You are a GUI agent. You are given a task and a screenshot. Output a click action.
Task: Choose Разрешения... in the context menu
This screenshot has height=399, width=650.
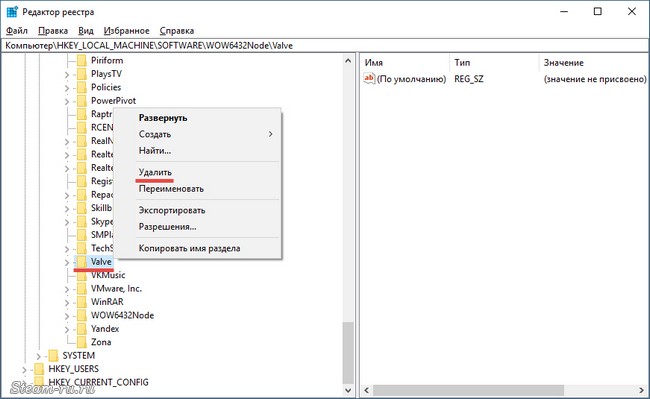pos(198,227)
